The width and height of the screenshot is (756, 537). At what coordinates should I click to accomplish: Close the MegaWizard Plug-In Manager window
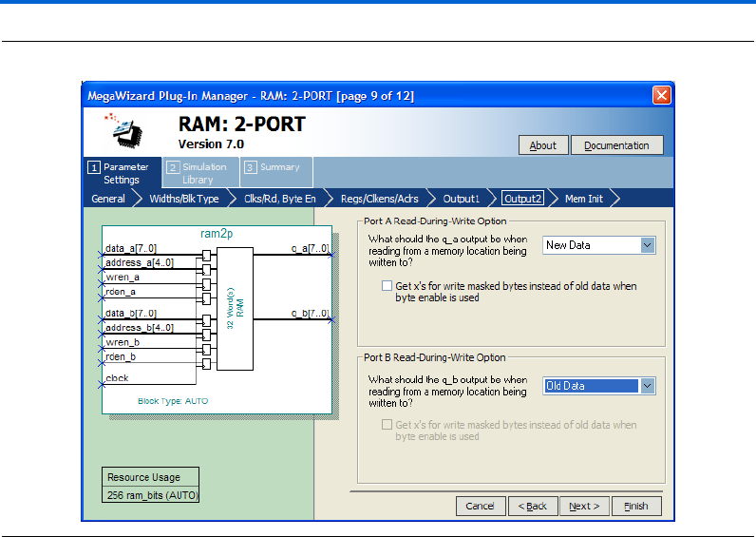tap(661, 95)
